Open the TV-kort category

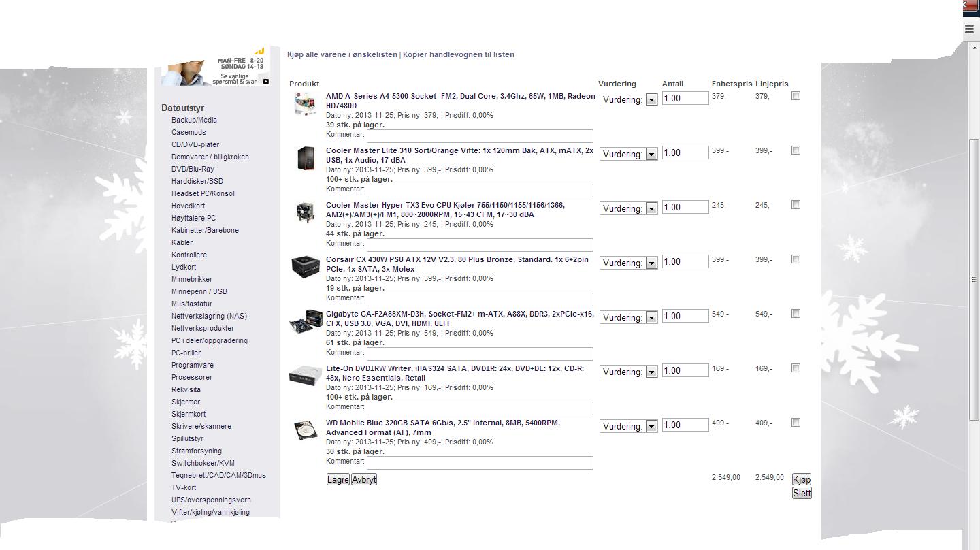[184, 487]
